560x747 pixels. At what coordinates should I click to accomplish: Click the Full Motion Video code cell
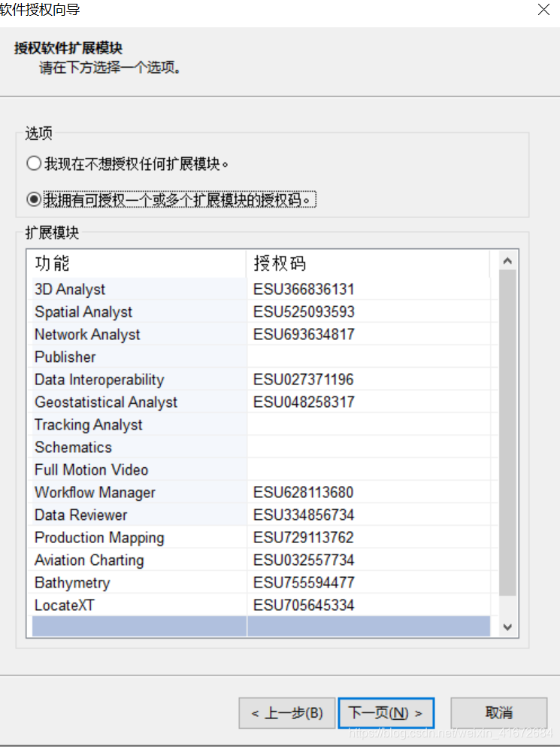(368, 470)
